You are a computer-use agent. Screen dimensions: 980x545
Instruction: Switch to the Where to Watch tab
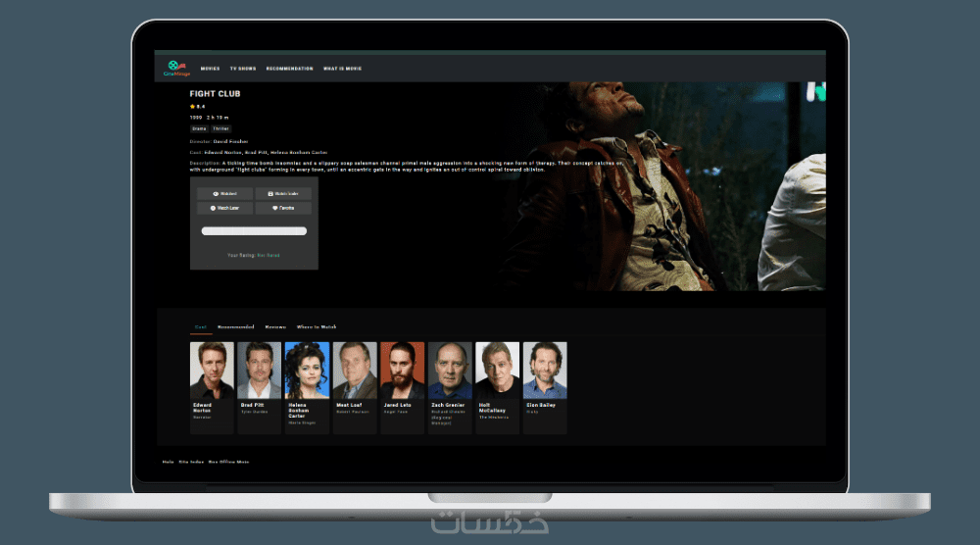tap(317, 326)
